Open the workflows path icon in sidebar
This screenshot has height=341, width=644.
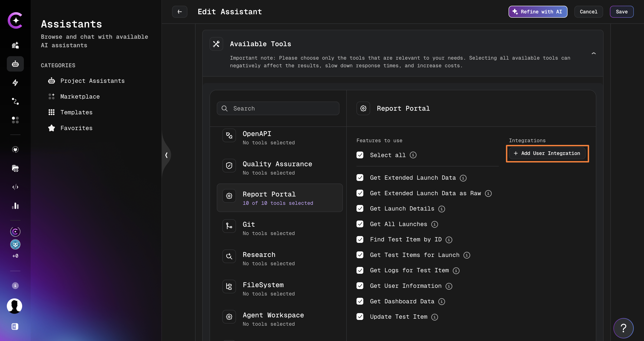[15, 101]
